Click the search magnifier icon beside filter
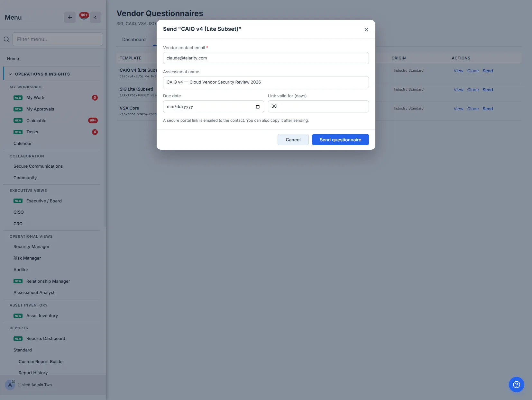 click(x=6, y=39)
